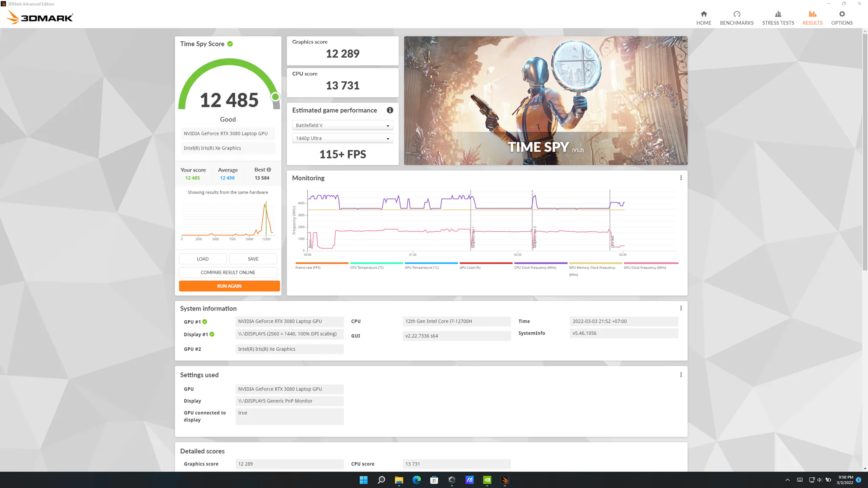Toggle Frame rate (FPS) legend
Viewport: 868px width, 488px height.
coord(322,266)
